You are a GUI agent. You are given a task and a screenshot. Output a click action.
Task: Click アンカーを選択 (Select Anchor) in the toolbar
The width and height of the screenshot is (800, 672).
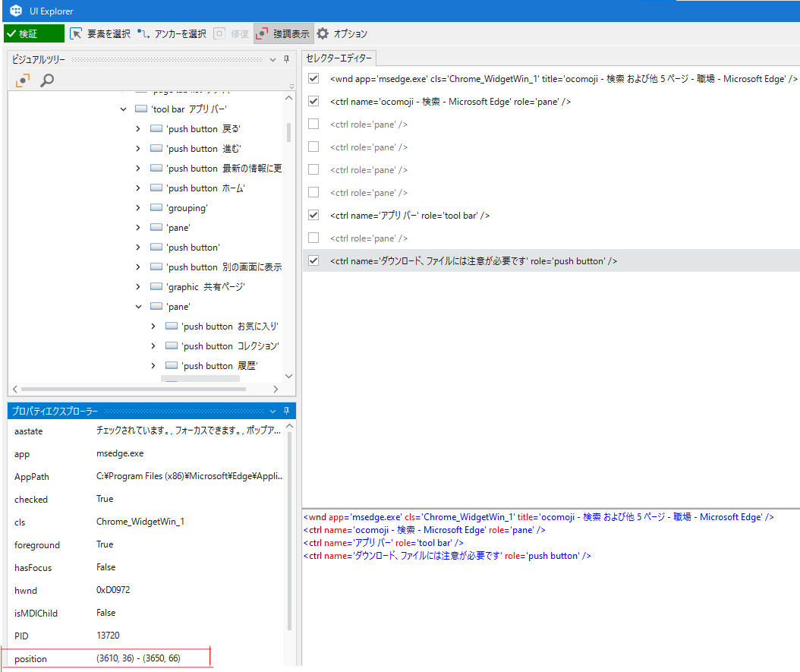coord(172,33)
